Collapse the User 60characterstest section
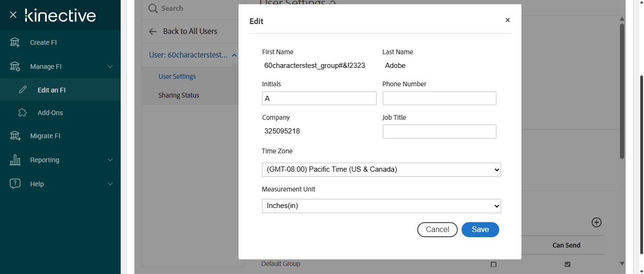This screenshot has width=644, height=274. click(x=234, y=55)
